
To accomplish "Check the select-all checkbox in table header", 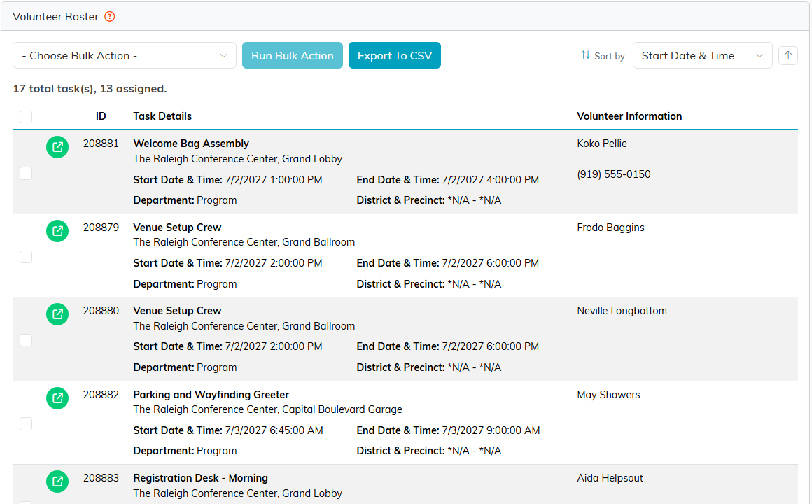I will [x=26, y=116].
